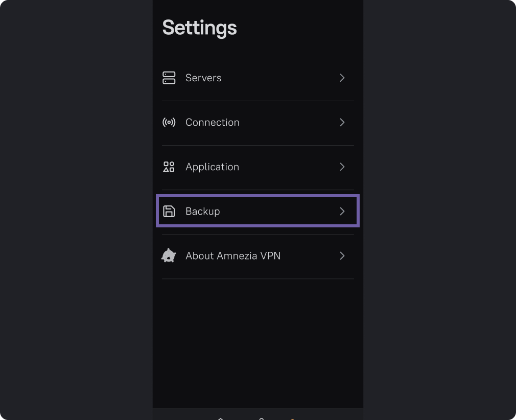Viewport: 516px width, 420px height.
Task: Open About Amnezia VPN via its chevron
Action: point(342,255)
